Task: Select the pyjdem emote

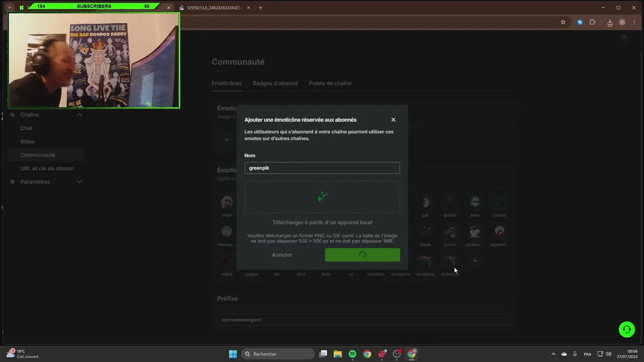Action: (x=475, y=232)
